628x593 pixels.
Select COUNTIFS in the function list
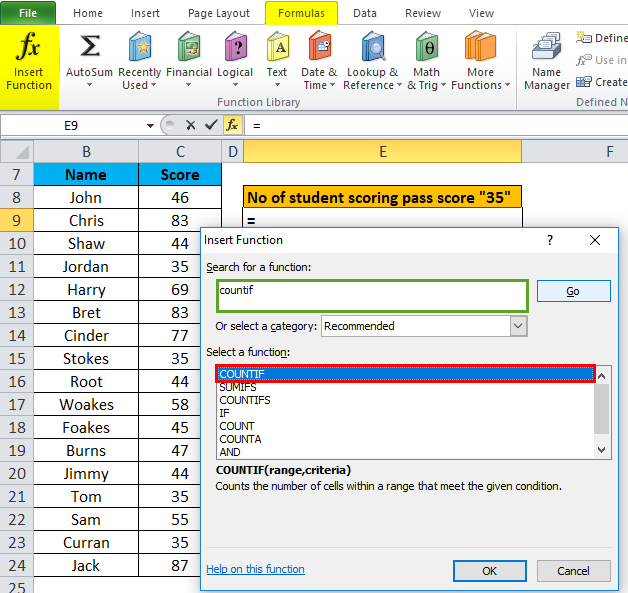coord(245,400)
